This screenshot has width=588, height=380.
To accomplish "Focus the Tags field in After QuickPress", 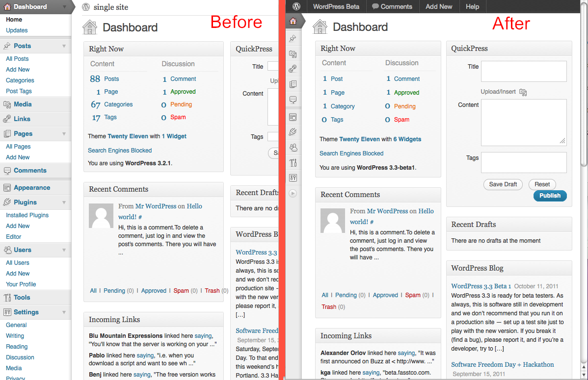I will [524, 163].
